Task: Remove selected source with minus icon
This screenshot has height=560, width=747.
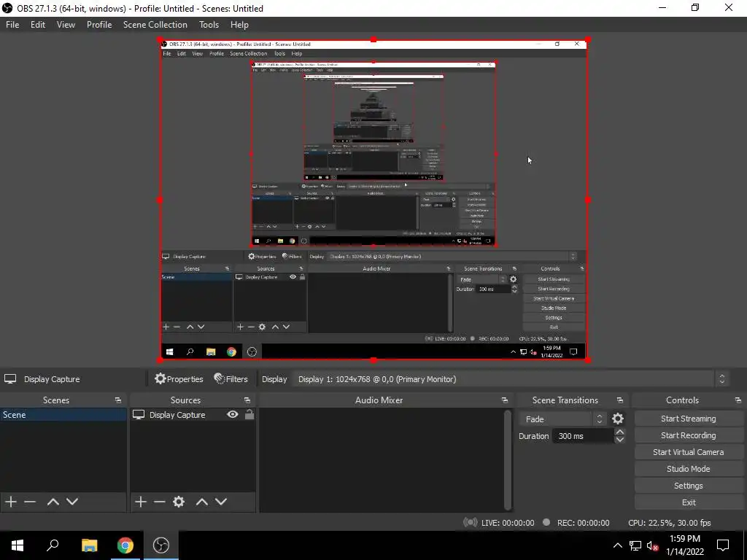Action: click(x=160, y=502)
